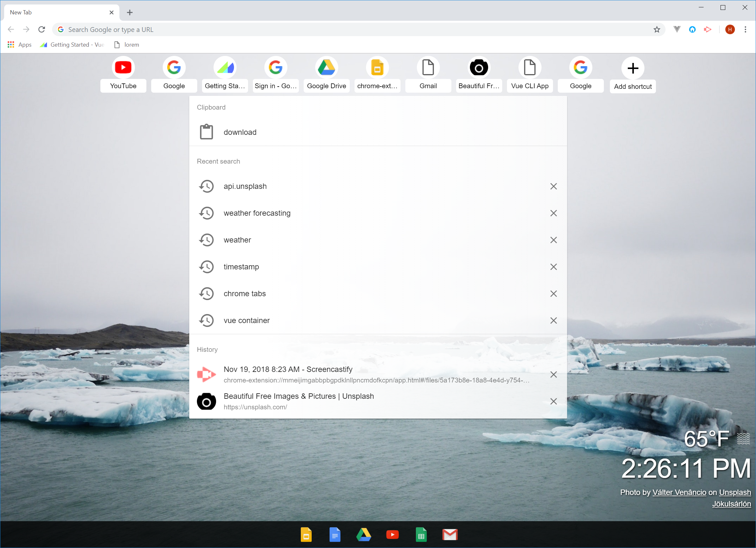Reload the current page

click(42, 29)
